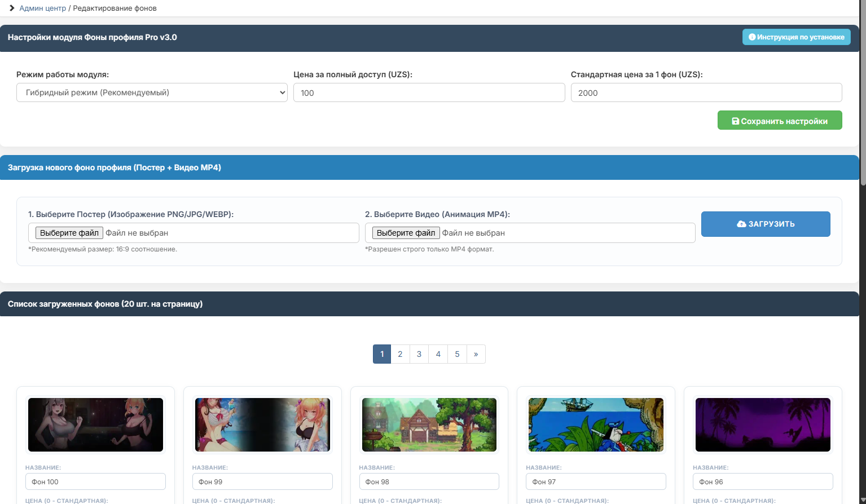Open the Админ центр breadcrumb link

pyautogui.click(x=43, y=8)
